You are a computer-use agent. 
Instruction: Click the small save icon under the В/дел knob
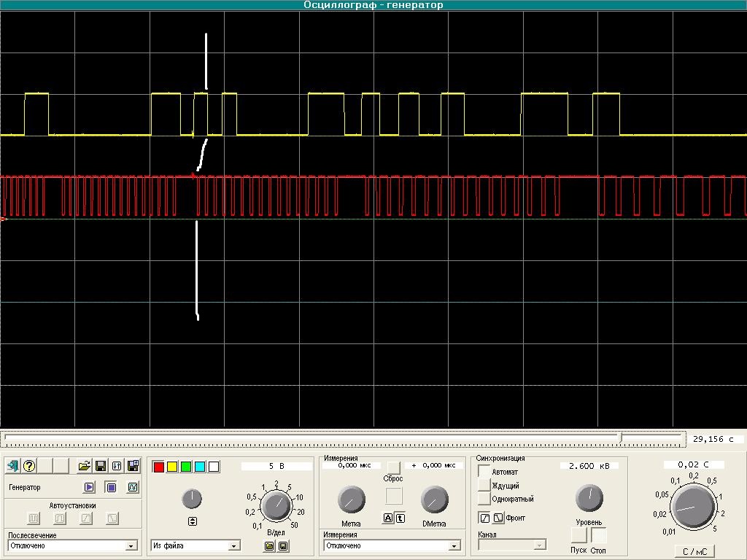coord(283,545)
